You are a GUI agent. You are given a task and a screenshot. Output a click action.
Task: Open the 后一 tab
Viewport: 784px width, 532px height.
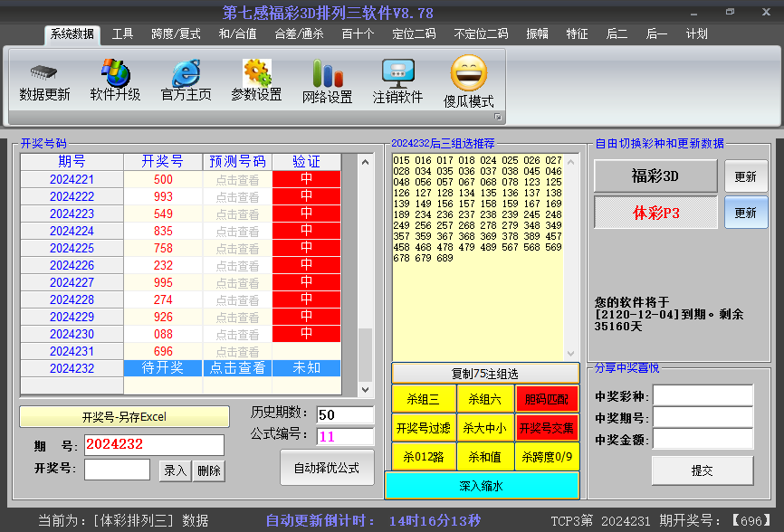(656, 34)
